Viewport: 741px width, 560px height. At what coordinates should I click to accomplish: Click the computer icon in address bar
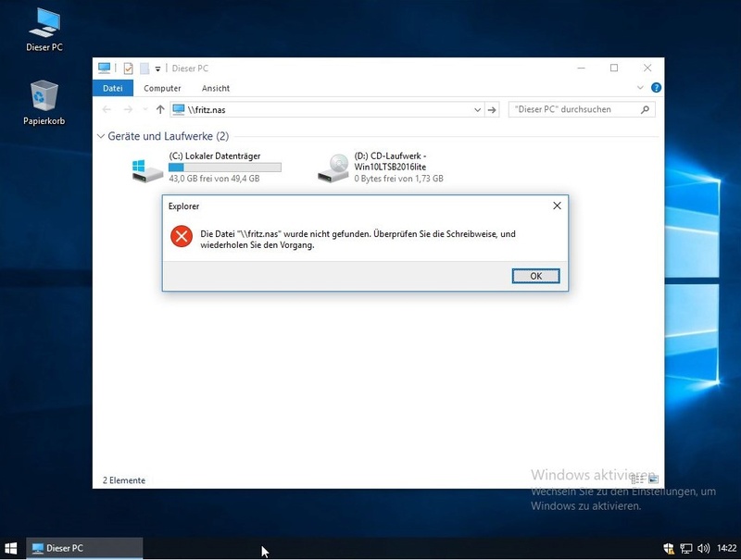[179, 109]
